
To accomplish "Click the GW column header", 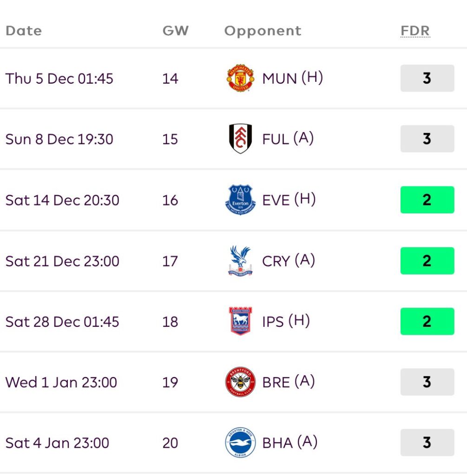I will coord(175,31).
